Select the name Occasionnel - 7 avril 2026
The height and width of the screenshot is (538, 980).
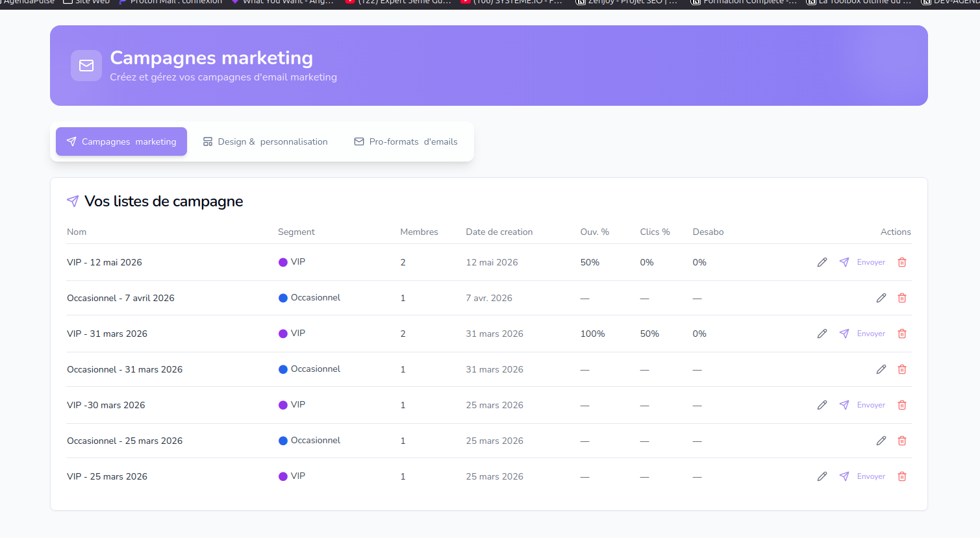coord(121,298)
